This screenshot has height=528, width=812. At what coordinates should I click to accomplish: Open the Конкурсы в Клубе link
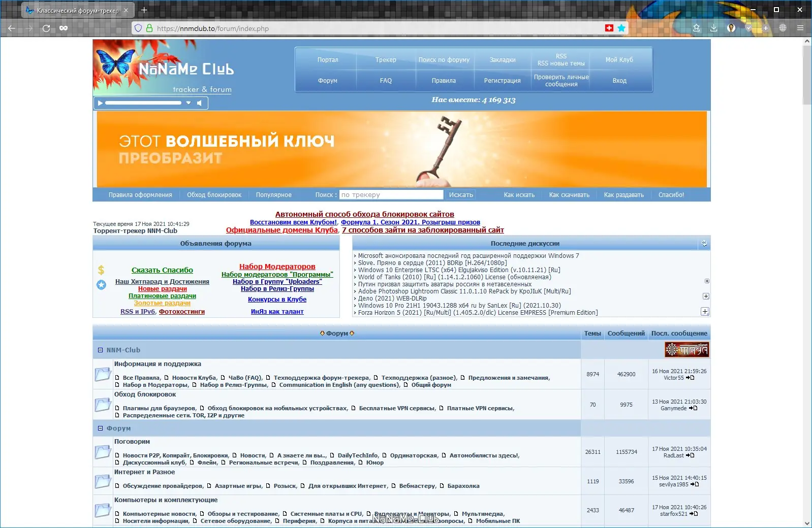coord(277,300)
